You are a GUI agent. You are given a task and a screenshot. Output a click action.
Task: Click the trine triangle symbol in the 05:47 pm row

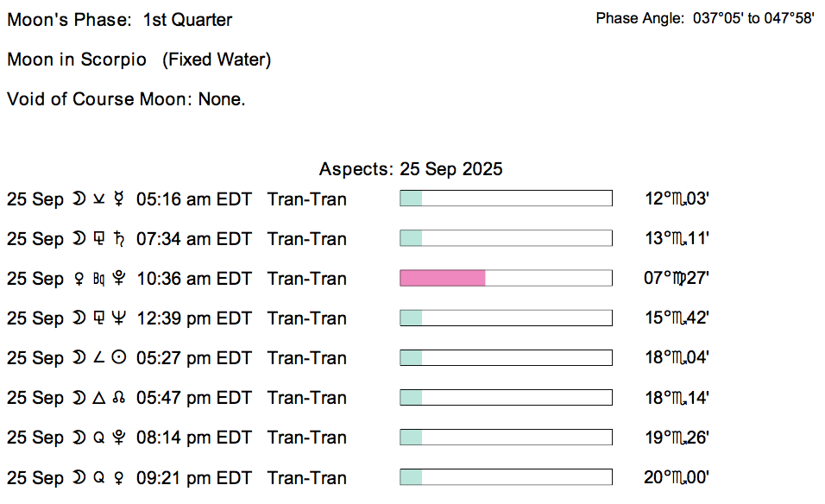point(99,398)
